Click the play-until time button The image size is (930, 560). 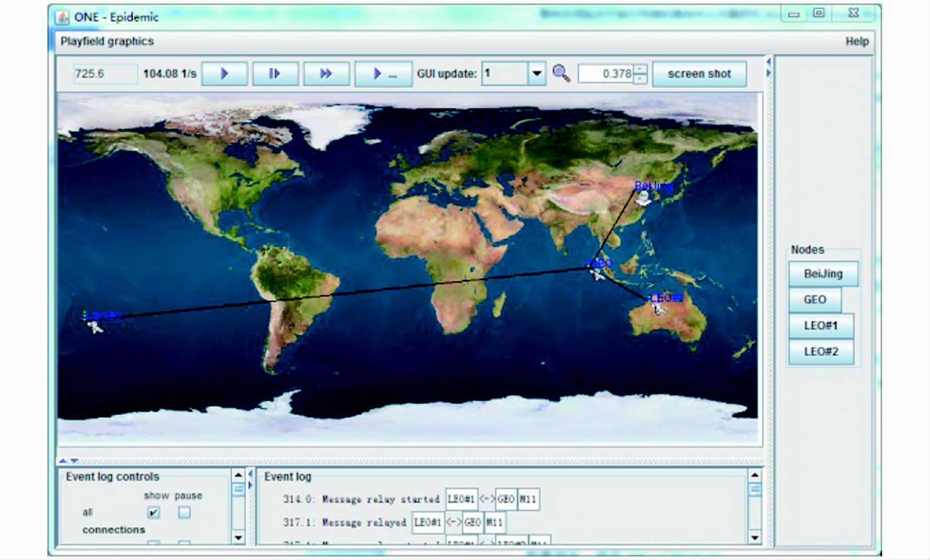(383, 74)
